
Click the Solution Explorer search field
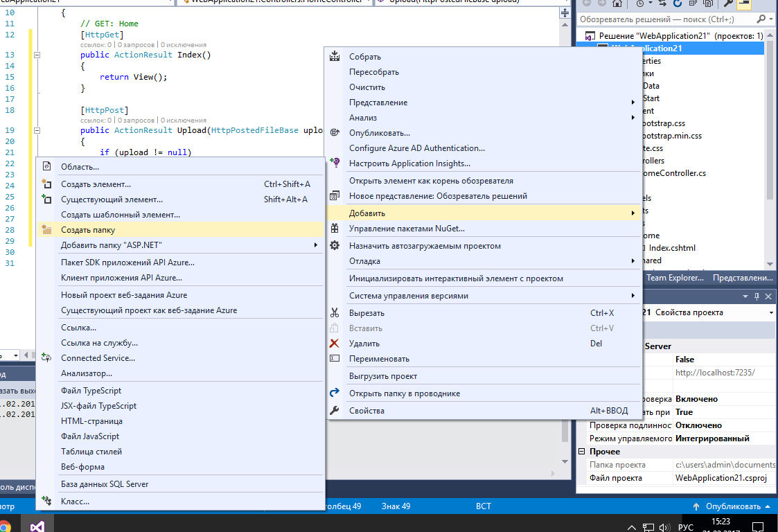click(666, 19)
